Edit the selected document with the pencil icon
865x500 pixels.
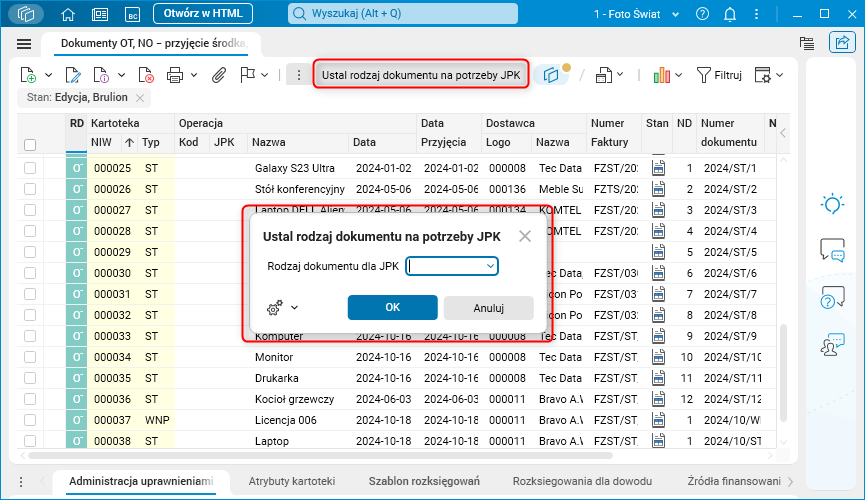[73, 75]
